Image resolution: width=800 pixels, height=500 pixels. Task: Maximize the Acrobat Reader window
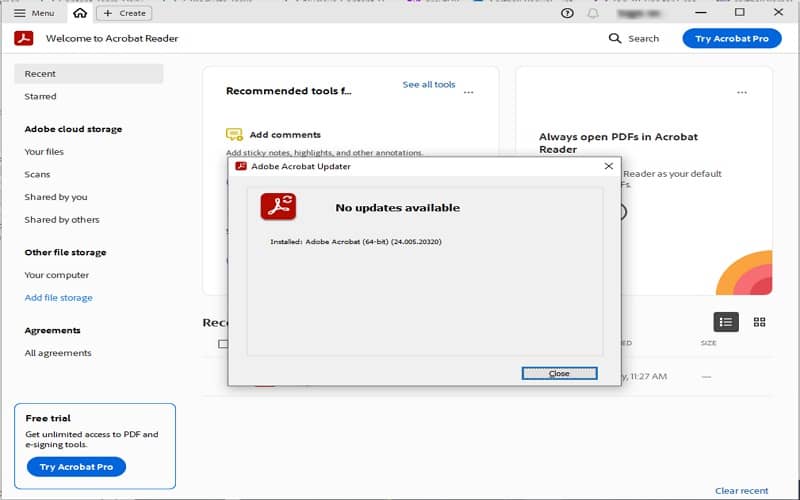[x=739, y=12]
